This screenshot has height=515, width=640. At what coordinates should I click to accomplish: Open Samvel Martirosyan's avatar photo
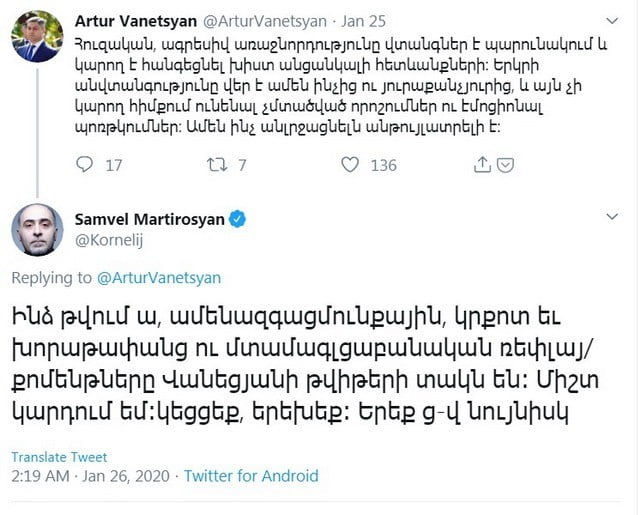coord(36,230)
